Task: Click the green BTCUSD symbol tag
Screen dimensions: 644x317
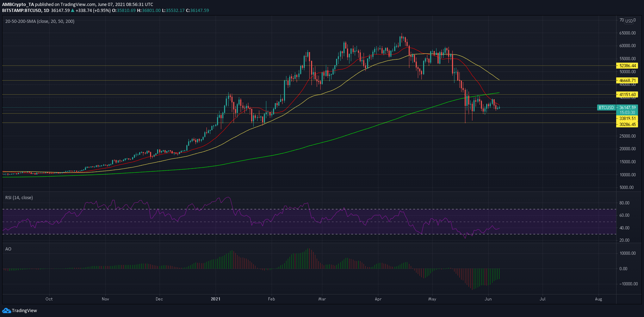Action: 606,108
